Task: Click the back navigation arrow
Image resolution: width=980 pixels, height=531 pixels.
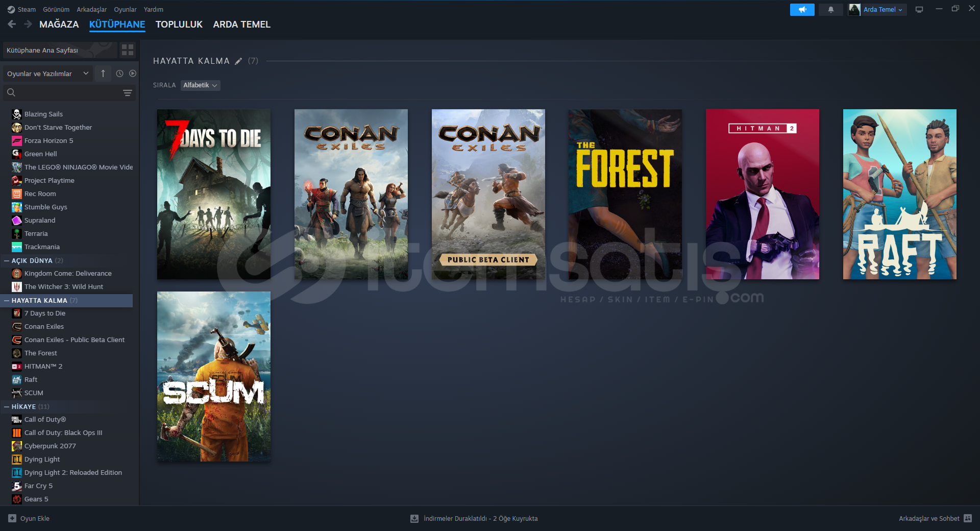Action: pyautogui.click(x=12, y=24)
